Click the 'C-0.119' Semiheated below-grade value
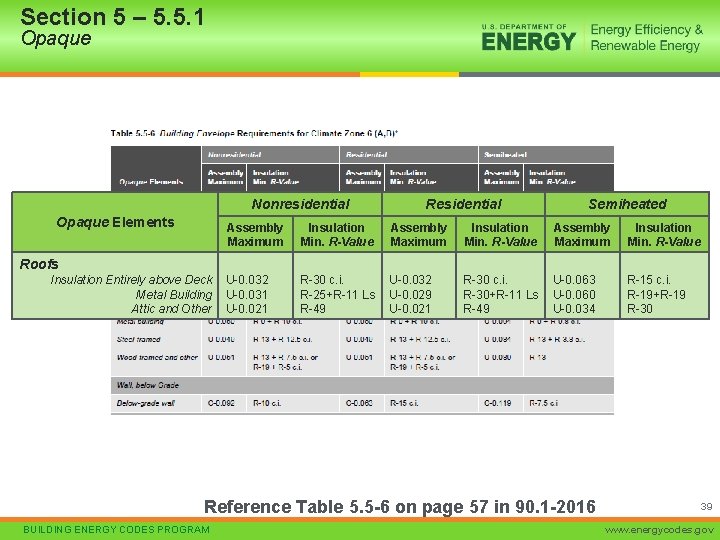This screenshot has height=540, width=720. 498,403
